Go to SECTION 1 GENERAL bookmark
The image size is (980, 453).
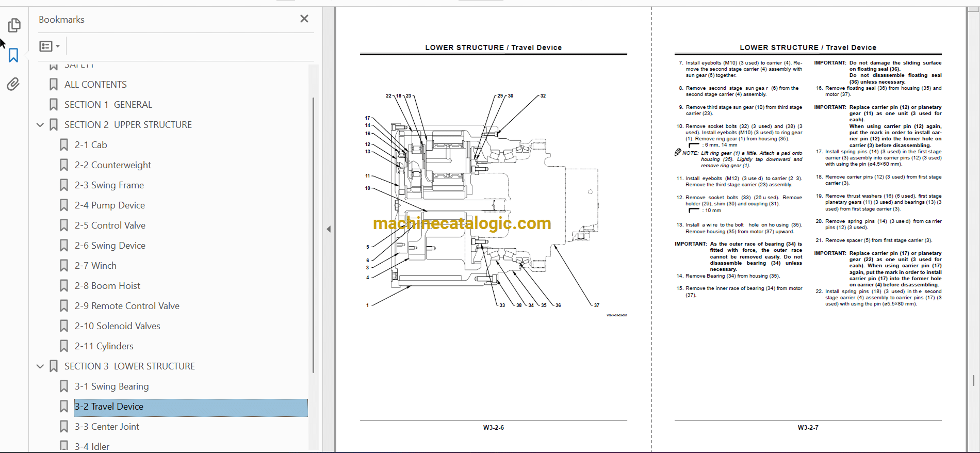click(108, 105)
